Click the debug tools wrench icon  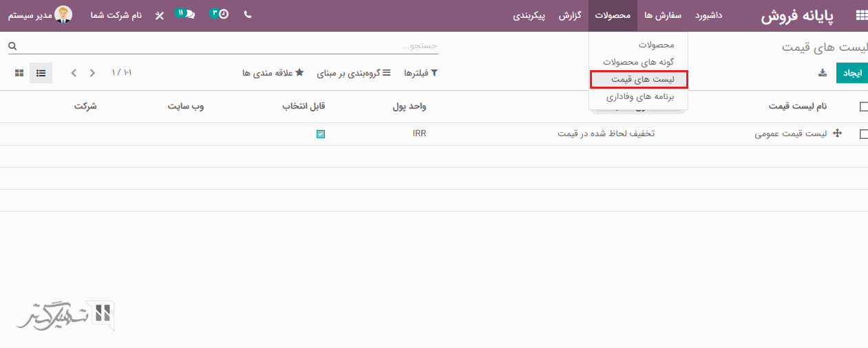[x=160, y=15]
